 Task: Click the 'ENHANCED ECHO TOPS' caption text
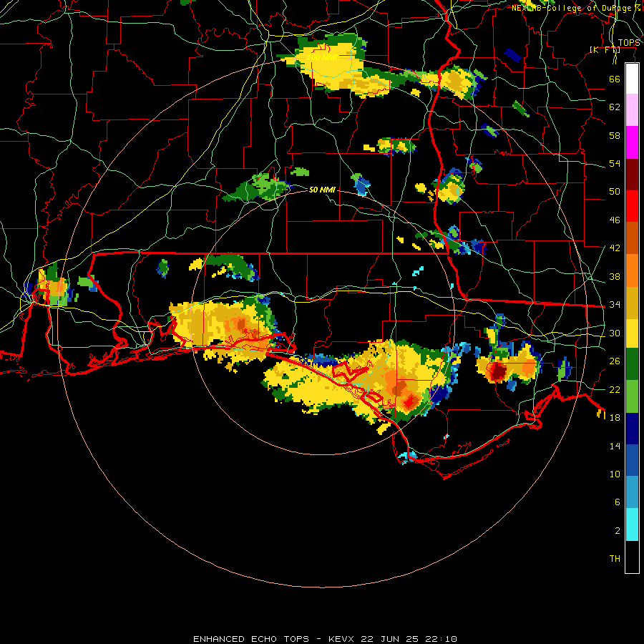[x=251, y=639]
